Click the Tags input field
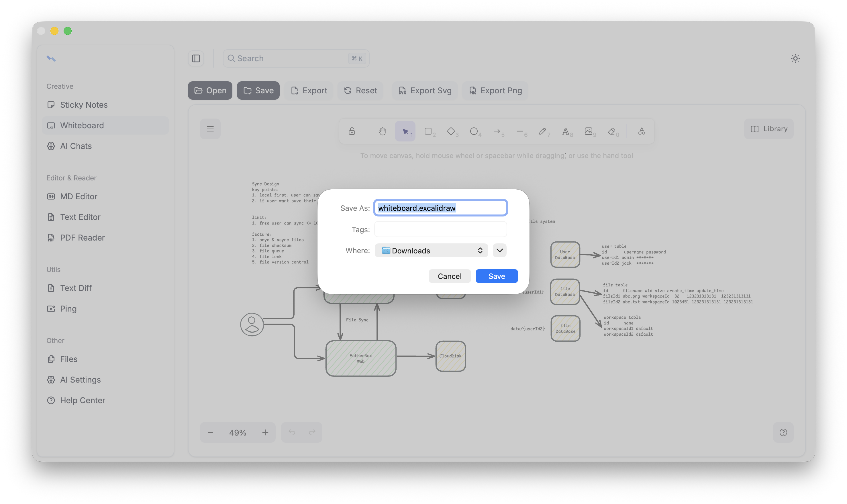Viewport: 847px width, 504px height. 440,229
